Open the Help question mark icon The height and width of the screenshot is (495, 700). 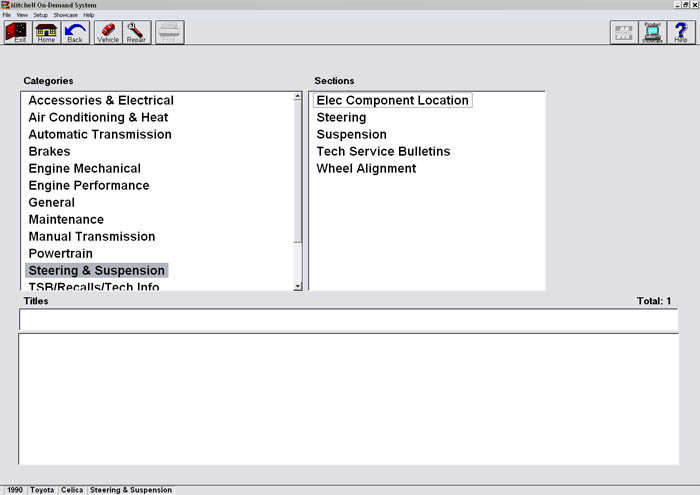click(x=681, y=33)
